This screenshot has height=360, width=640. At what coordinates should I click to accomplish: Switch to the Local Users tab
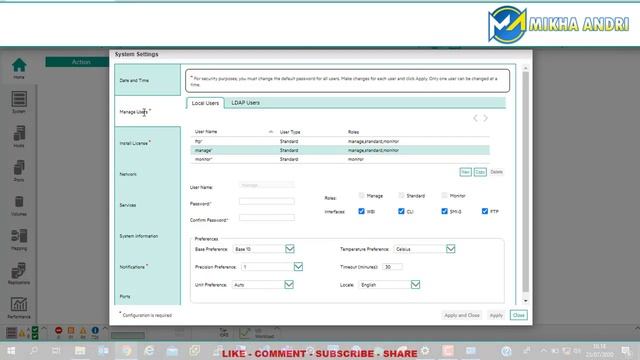pyautogui.click(x=205, y=103)
